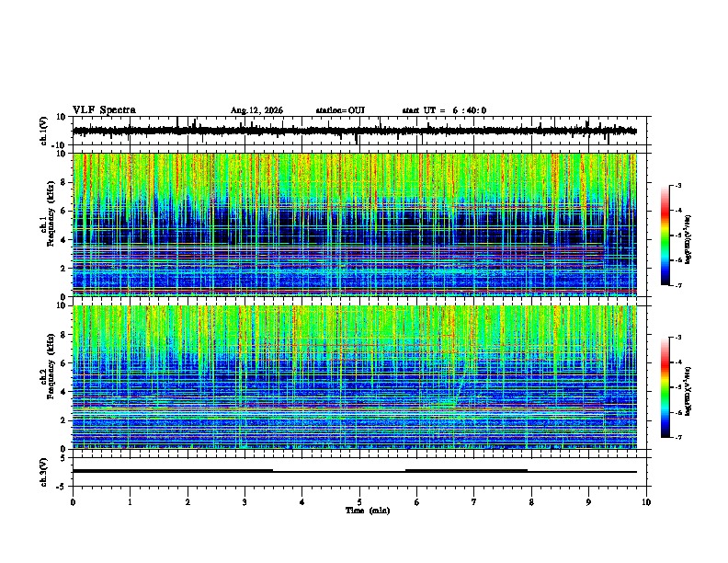Screen dimensions: 728x563
Task: Click the ch.2 spectrogram color scale bar
Action: 665,387
